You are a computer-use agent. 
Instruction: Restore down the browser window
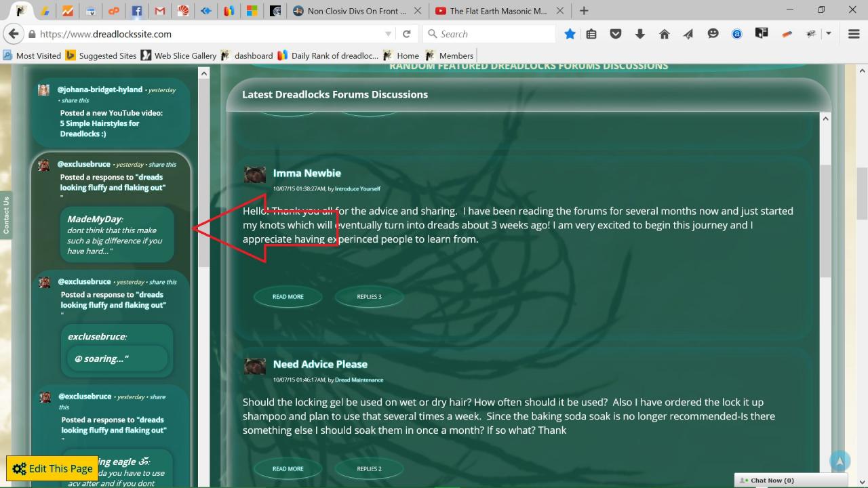tap(821, 10)
